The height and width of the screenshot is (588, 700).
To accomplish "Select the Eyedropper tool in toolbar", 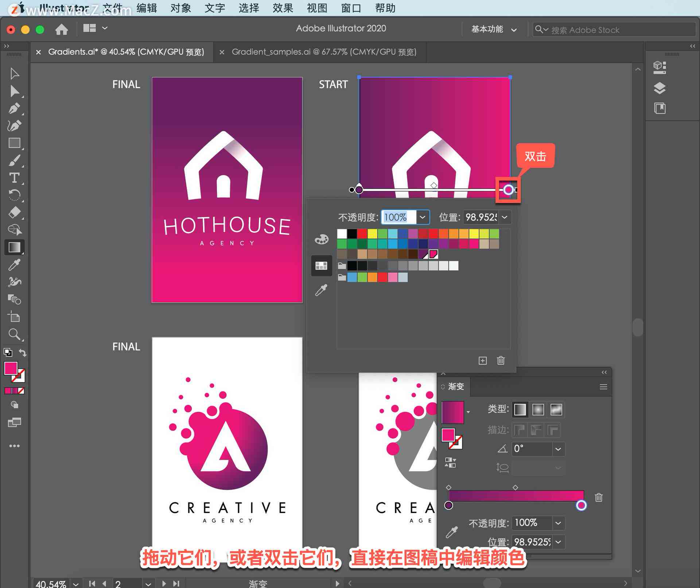I will click(15, 265).
